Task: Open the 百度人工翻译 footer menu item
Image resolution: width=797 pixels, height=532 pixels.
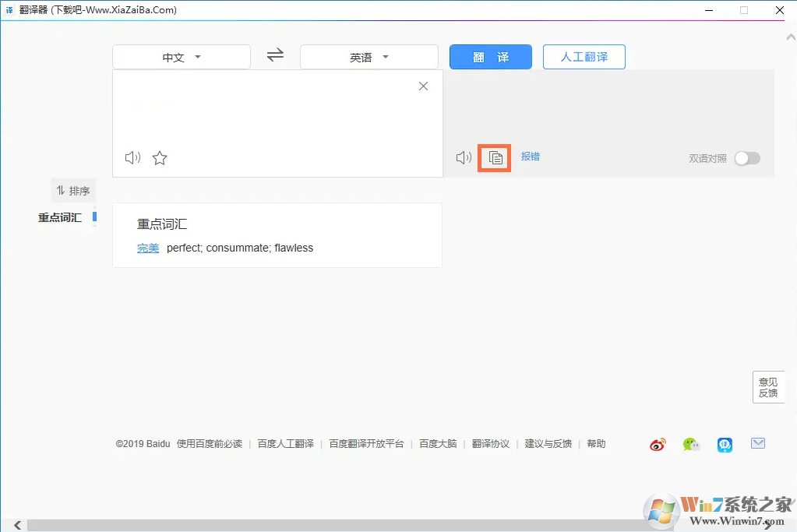Action: [x=285, y=443]
